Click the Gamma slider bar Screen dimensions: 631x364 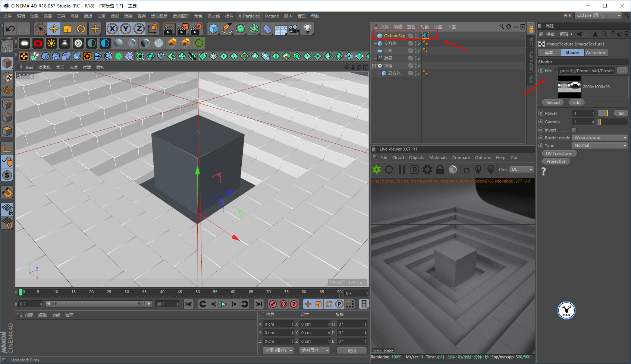[613, 122]
